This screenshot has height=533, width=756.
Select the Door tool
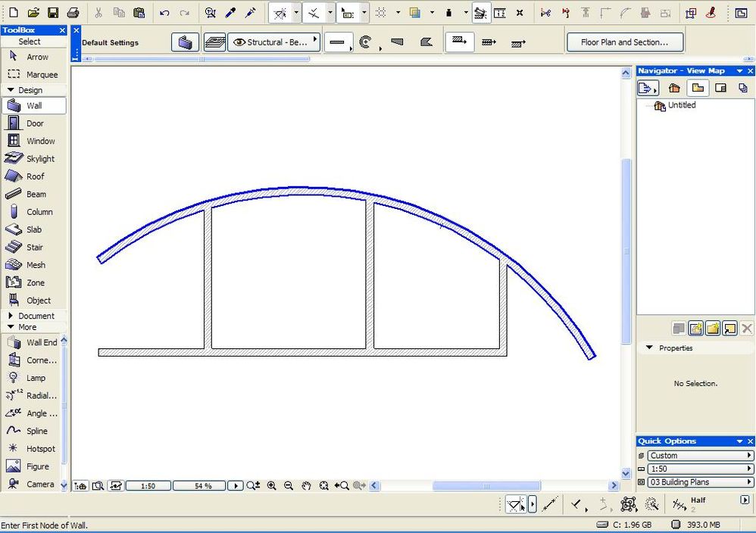(x=34, y=123)
